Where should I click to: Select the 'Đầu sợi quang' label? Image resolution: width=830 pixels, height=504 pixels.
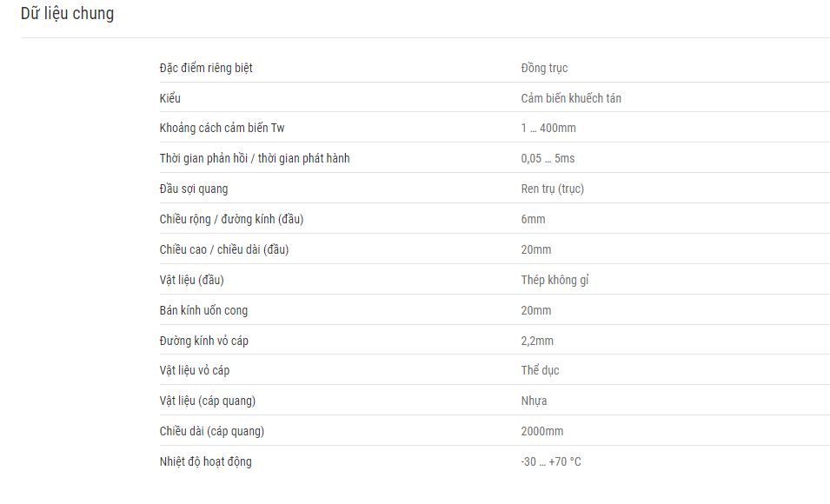tap(194, 189)
